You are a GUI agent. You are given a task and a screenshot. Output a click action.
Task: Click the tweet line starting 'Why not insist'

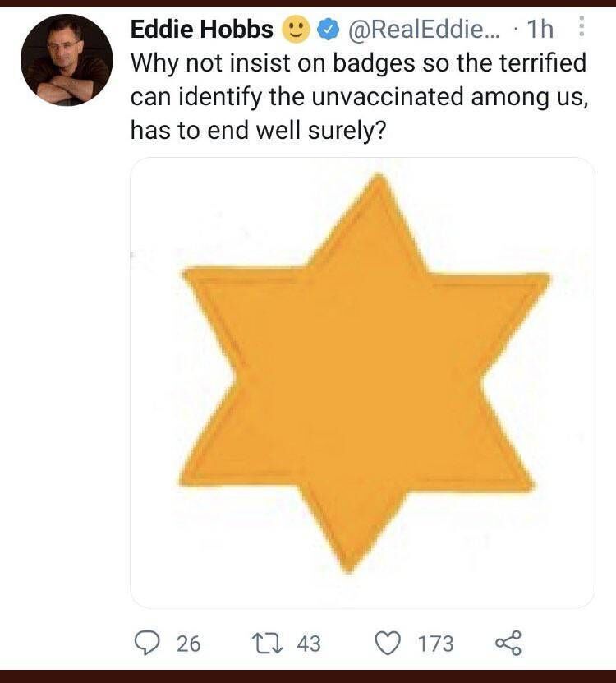pos(357,62)
